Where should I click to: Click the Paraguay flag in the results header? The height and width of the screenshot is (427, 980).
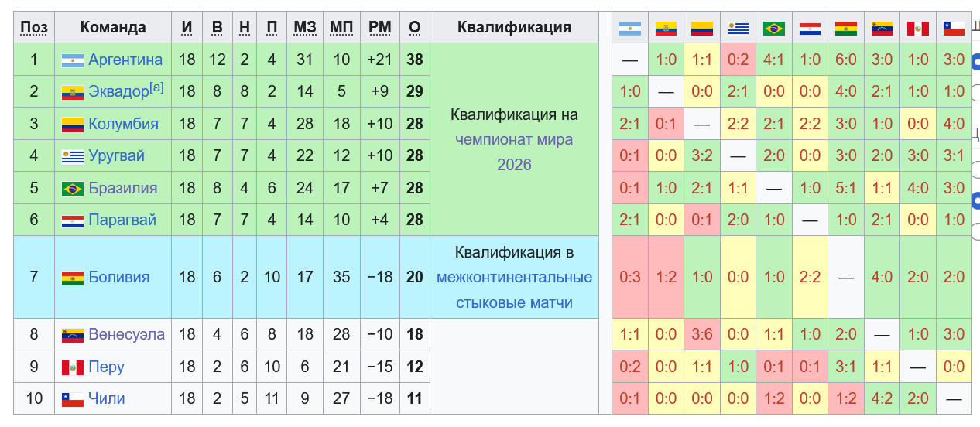[x=810, y=29]
